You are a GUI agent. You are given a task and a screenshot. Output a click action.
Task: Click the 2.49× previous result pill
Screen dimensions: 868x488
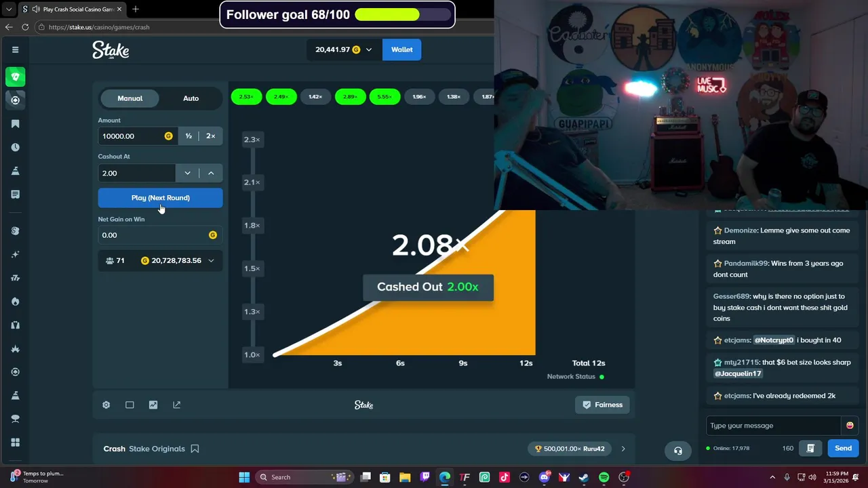281,97
